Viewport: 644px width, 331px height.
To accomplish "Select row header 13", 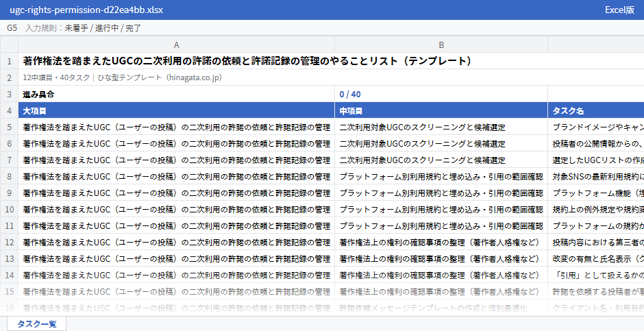I will coord(9,258).
